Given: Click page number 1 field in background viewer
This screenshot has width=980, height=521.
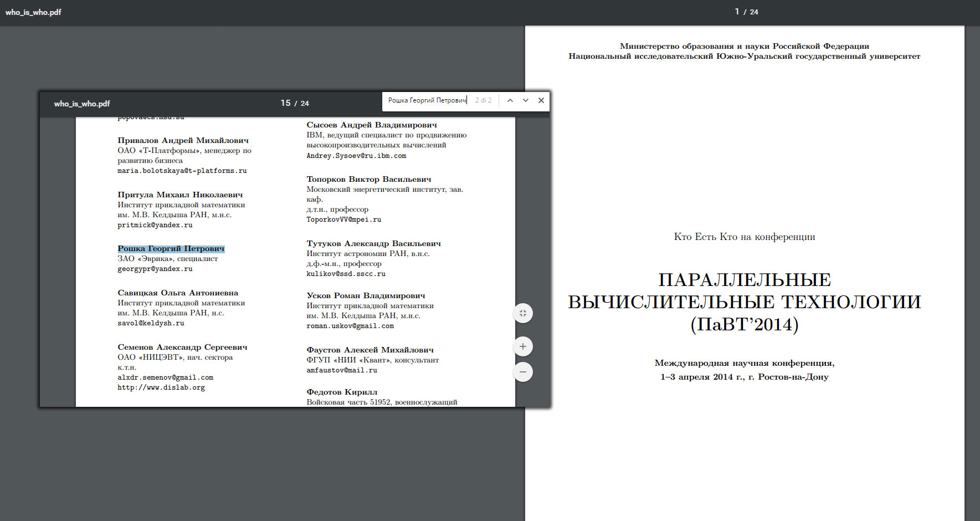Looking at the screenshot, I should tap(737, 12).
